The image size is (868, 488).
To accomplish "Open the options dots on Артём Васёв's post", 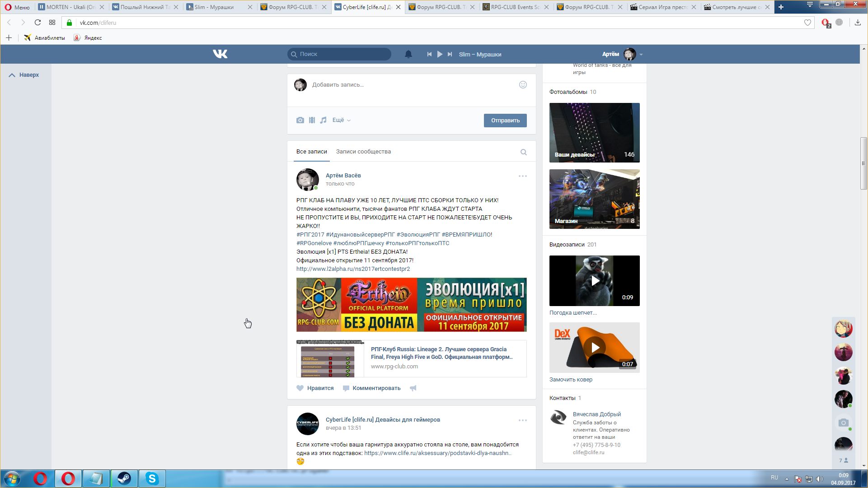I will [523, 176].
